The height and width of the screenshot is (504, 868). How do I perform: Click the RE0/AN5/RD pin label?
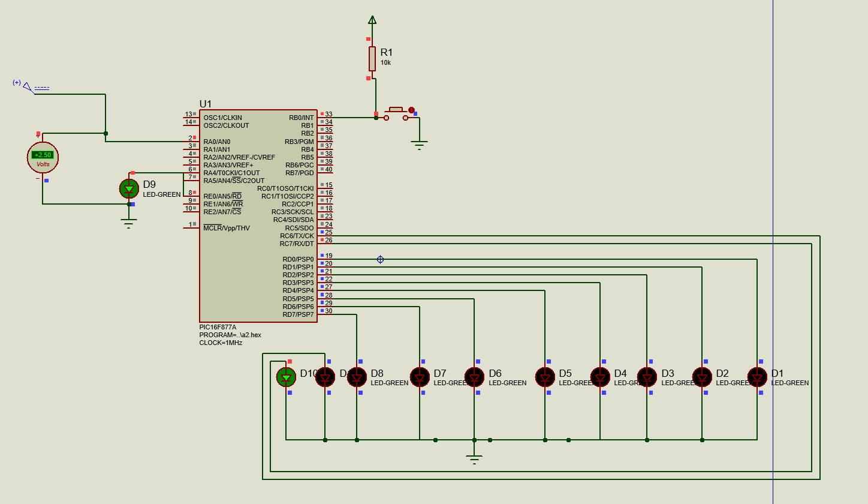222,196
